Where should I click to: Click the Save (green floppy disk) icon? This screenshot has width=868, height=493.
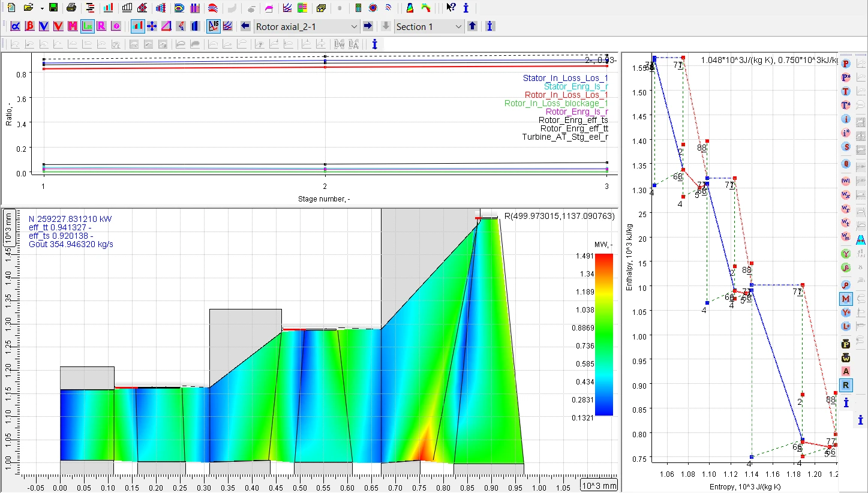[54, 8]
